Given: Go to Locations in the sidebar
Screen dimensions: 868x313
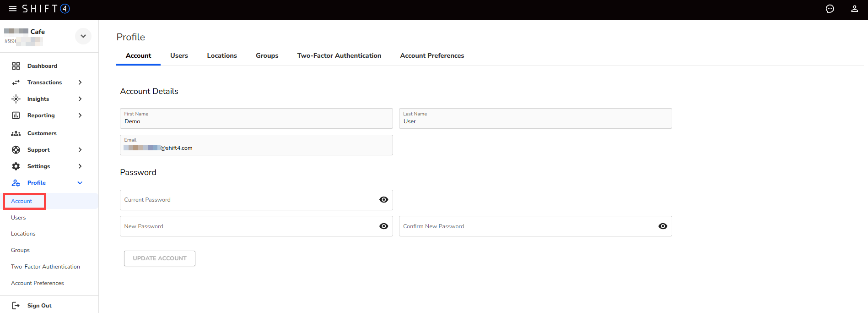Looking at the screenshot, I should (23, 234).
